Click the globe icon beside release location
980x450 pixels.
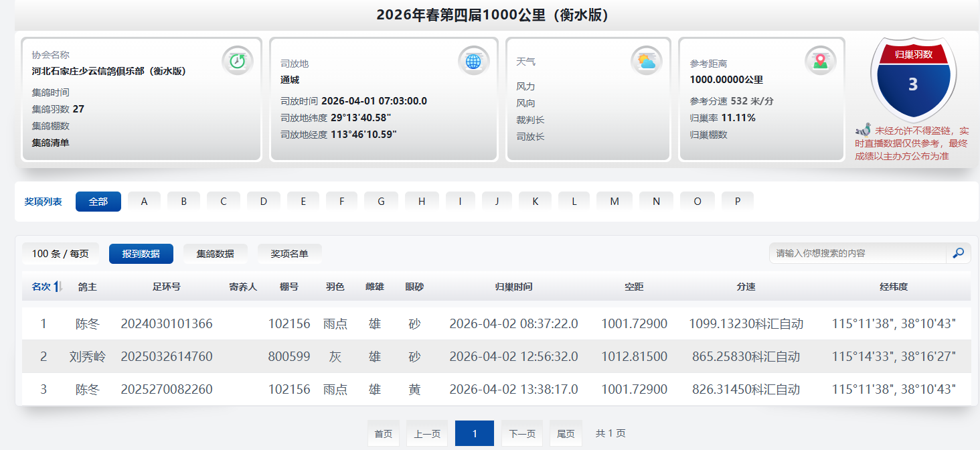(x=473, y=61)
